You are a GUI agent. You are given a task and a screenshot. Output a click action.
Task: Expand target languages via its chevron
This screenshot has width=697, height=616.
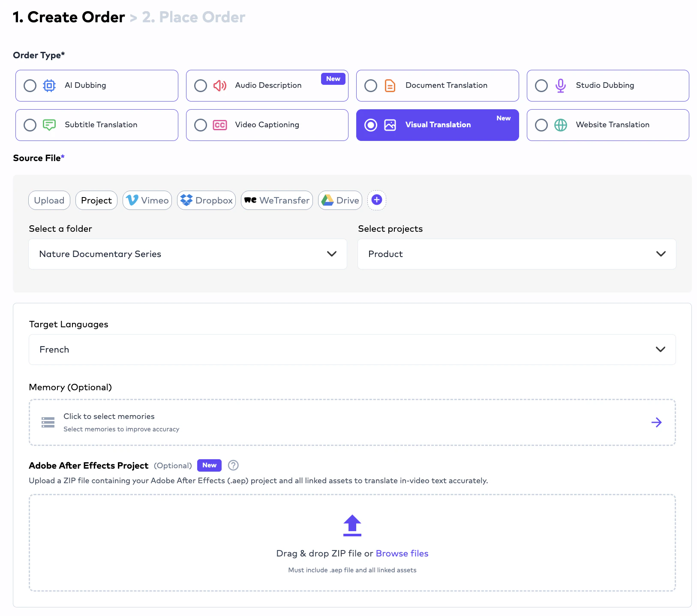click(x=661, y=350)
